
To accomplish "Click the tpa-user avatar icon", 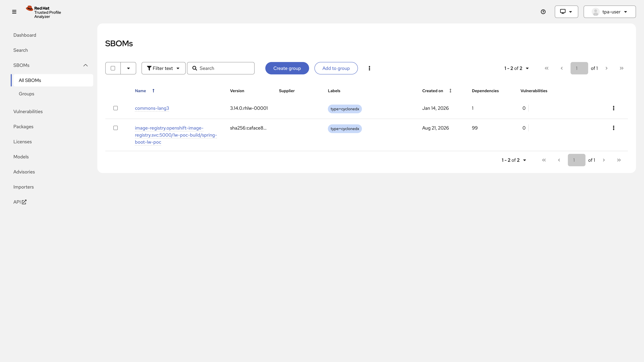I will pos(596,12).
